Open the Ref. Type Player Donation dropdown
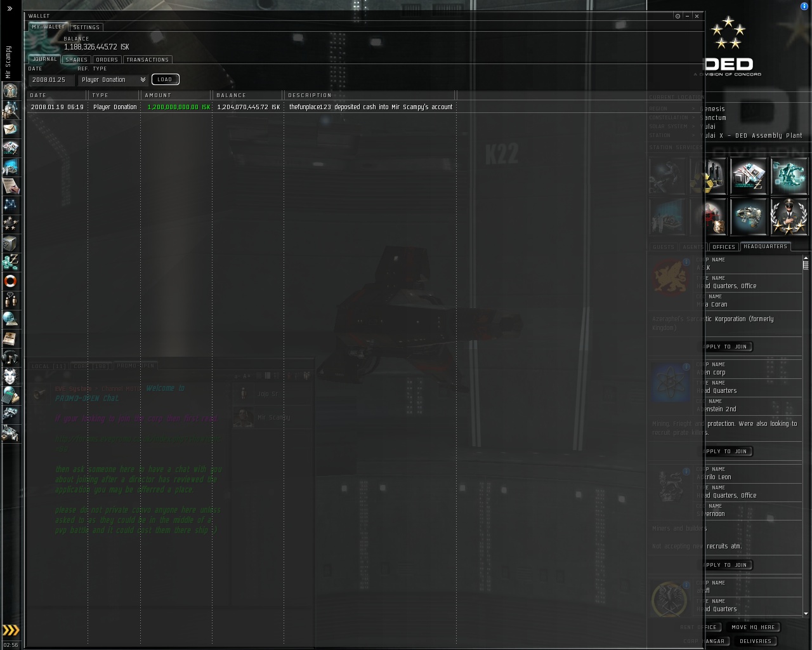 click(x=113, y=80)
